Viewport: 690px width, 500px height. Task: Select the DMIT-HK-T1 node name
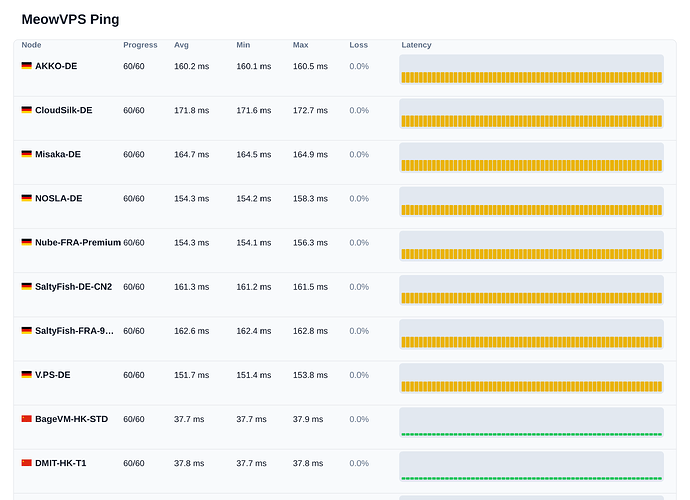[x=61, y=463]
